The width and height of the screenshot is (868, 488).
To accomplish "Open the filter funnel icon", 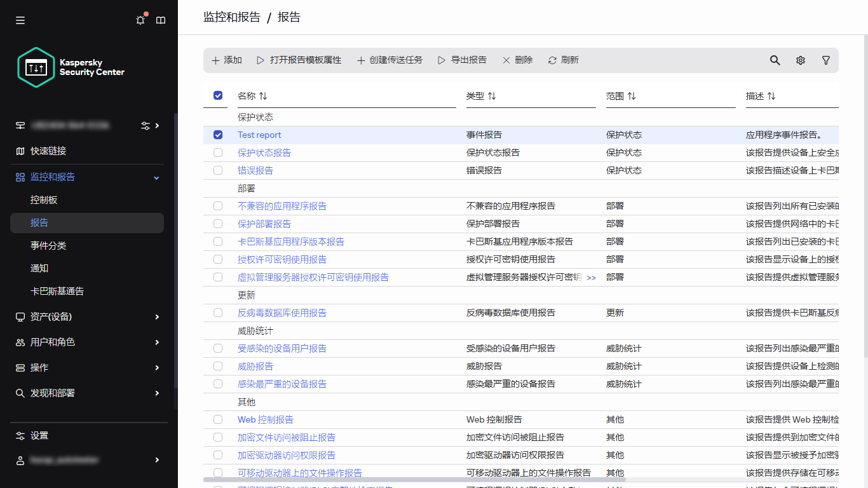I will 825,60.
